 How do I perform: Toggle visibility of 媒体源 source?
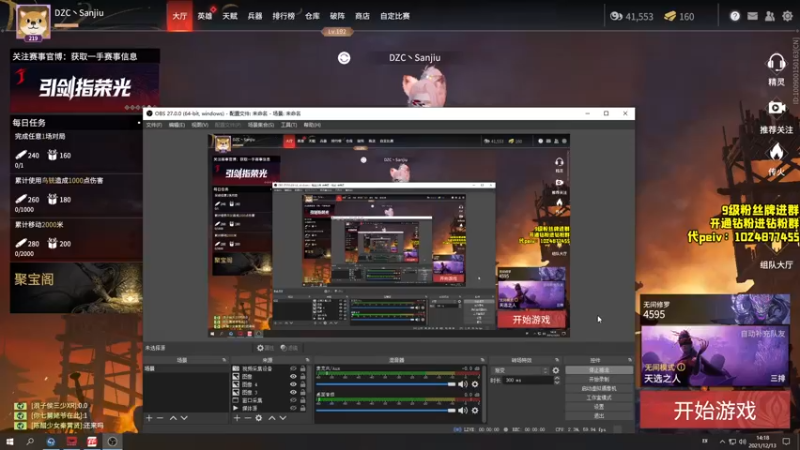point(293,408)
